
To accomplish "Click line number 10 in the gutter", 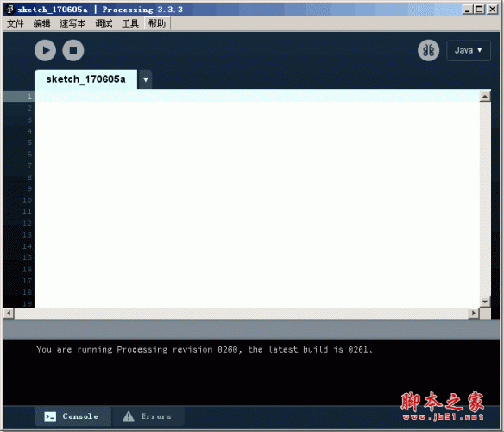I will pyautogui.click(x=27, y=200).
